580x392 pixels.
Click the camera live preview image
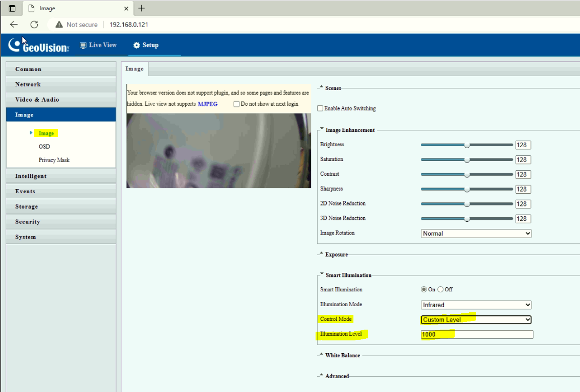pos(218,151)
